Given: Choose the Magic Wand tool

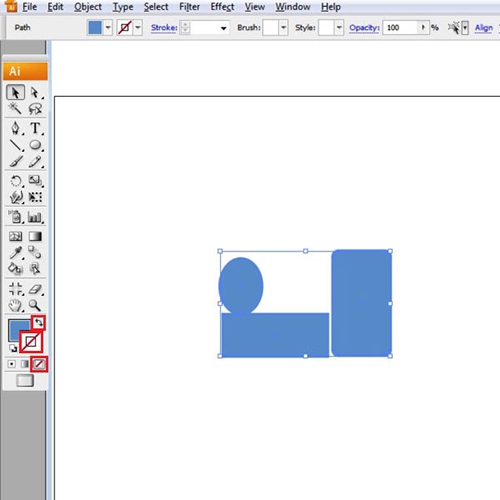Looking at the screenshot, I should click(15, 108).
